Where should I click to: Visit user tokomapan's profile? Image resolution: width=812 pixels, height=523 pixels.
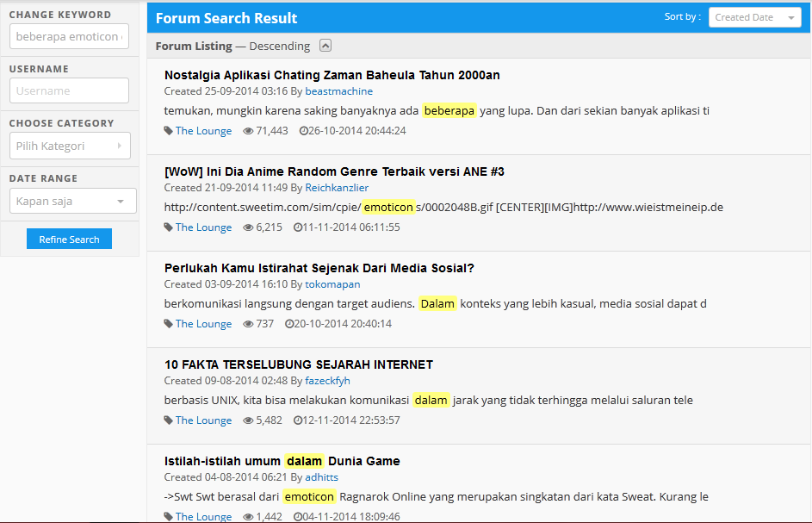[x=332, y=284]
